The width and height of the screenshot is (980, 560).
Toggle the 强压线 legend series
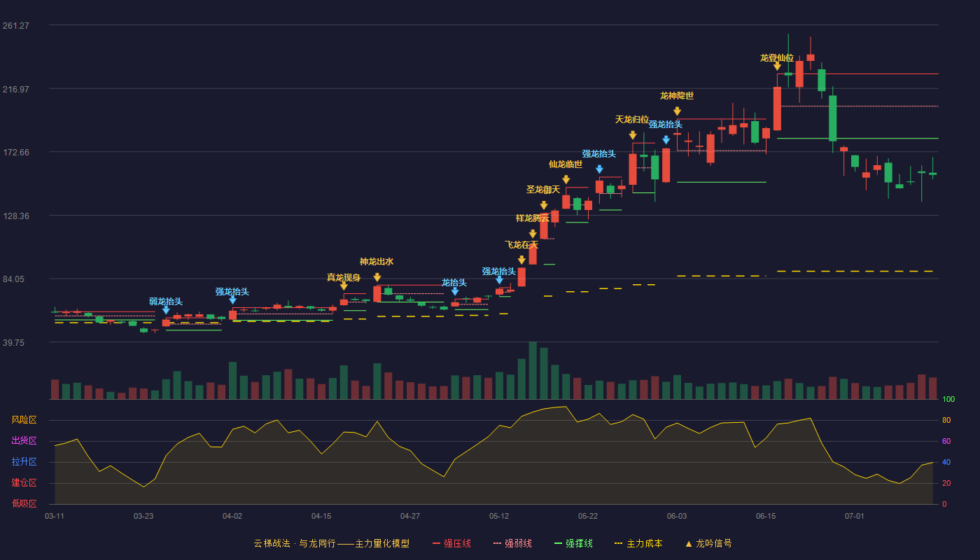(451, 543)
